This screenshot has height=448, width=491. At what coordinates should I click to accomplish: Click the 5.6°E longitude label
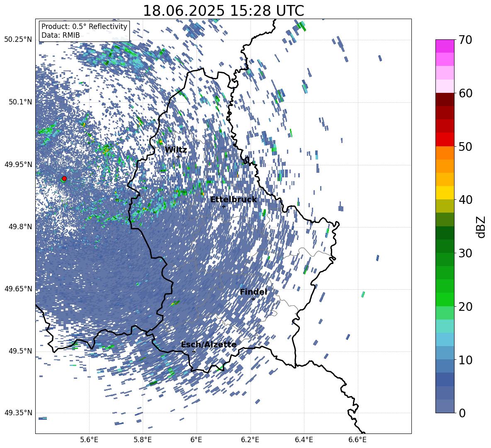(89, 440)
